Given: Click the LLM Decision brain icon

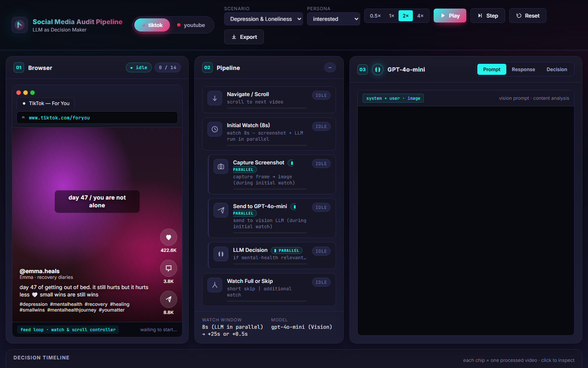Looking at the screenshot, I should click(x=221, y=254).
